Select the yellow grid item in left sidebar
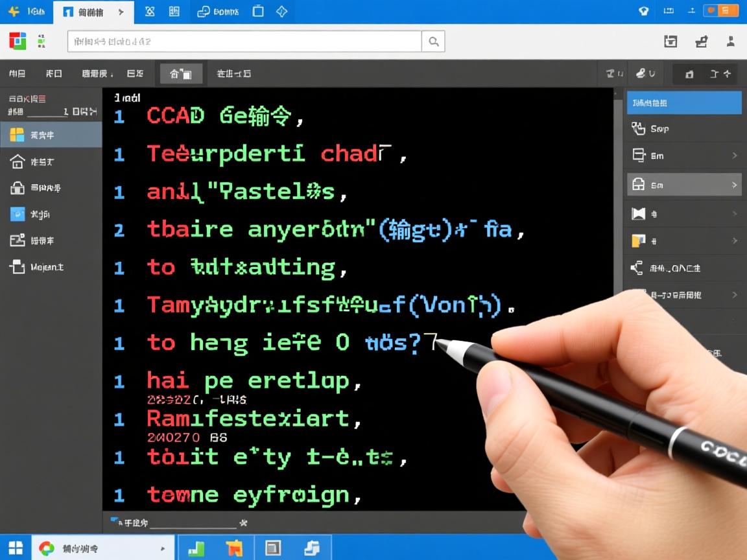Viewport: 747px width, 560px height. pos(18,135)
